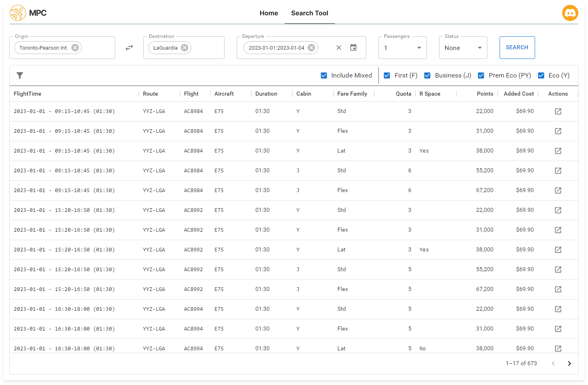Uncheck the Eco (Y) cabin checkbox
The image size is (588, 385).
pyautogui.click(x=541, y=75)
